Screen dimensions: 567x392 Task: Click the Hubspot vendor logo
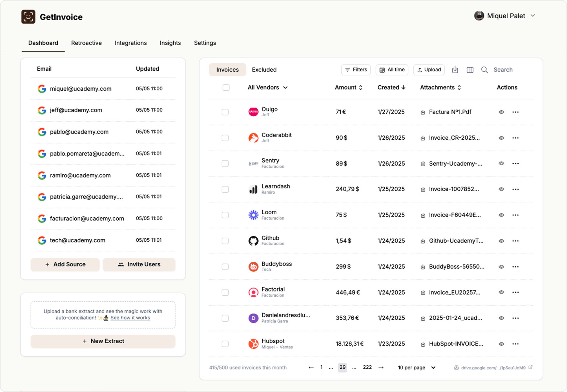click(253, 344)
